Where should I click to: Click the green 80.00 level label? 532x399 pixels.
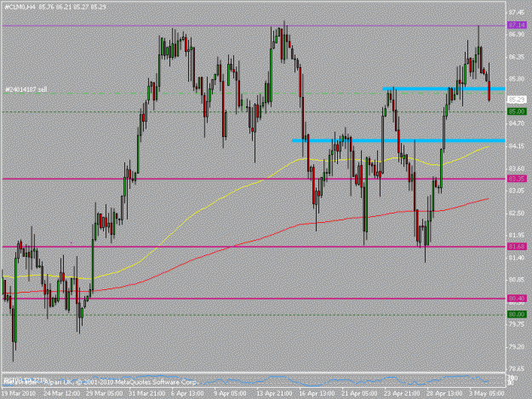point(517,315)
